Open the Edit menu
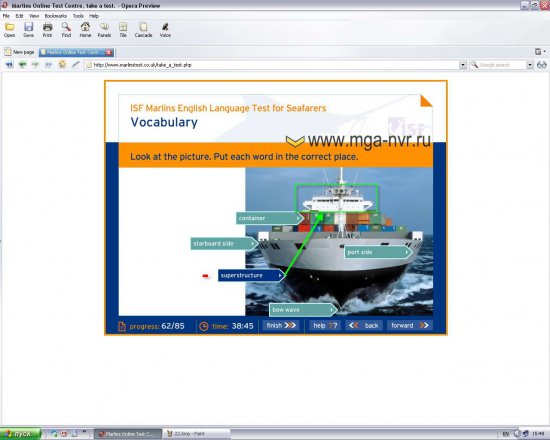Image resolution: width=550 pixels, height=440 pixels. click(19, 16)
